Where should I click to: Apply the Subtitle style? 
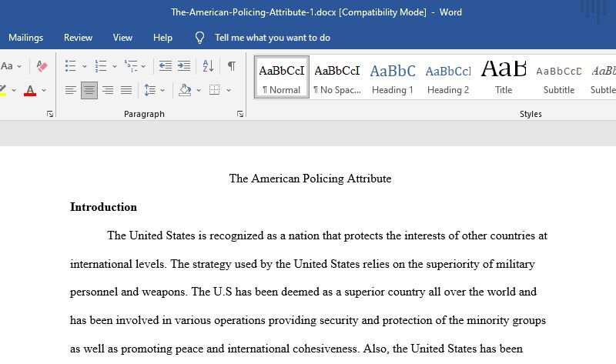559,78
